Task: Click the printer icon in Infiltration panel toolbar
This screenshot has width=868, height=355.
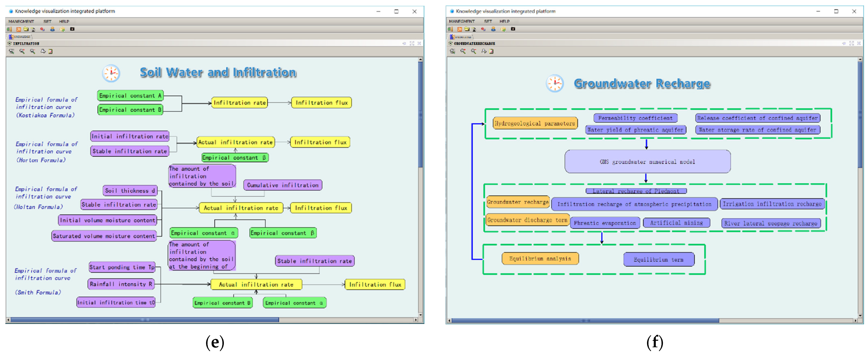Action: [43, 51]
